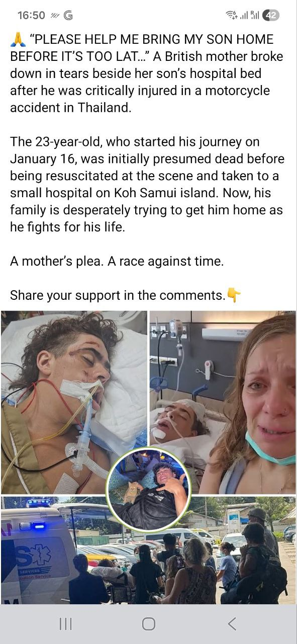This screenshot has height=644, width=297.
Task: Tap the pointing finger emoji after comments
Action: pyautogui.click(x=234, y=295)
